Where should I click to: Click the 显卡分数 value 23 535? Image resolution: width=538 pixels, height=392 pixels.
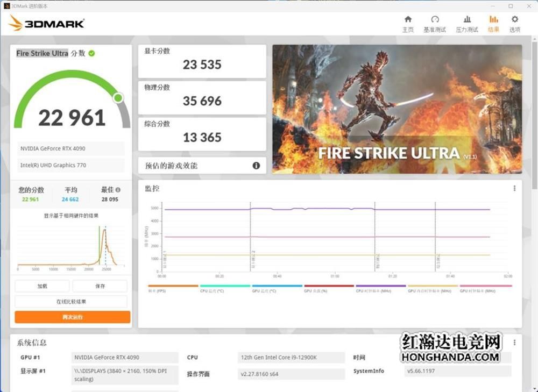point(202,65)
